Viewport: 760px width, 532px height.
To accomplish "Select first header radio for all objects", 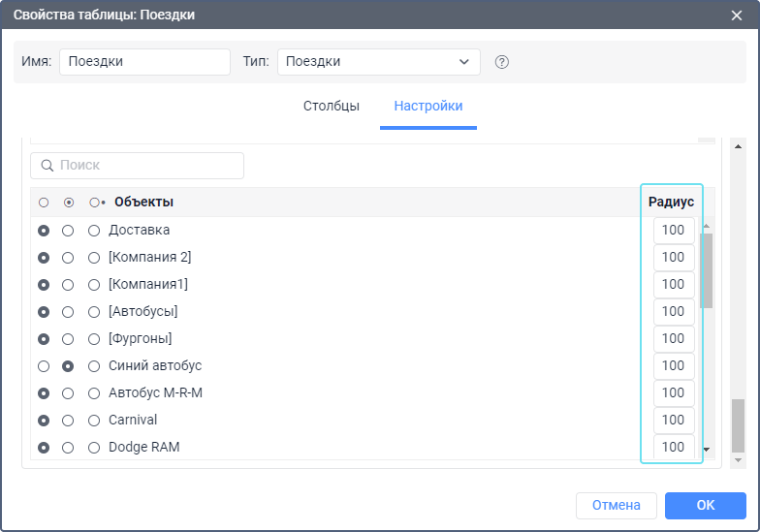I will 44,203.
